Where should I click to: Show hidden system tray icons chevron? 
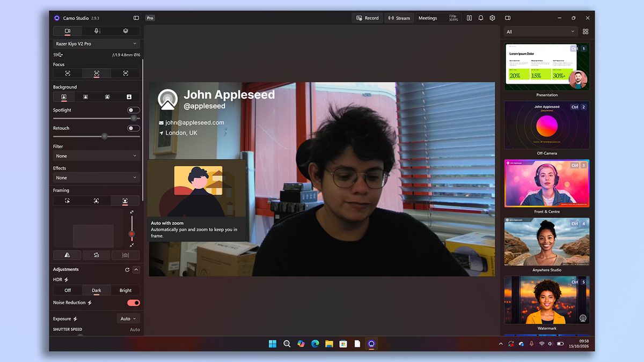501,344
